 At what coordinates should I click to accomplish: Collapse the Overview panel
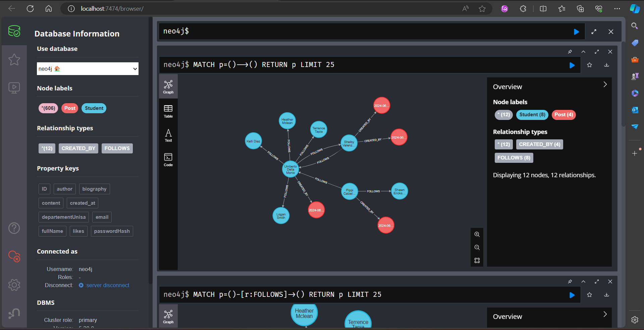pos(605,84)
